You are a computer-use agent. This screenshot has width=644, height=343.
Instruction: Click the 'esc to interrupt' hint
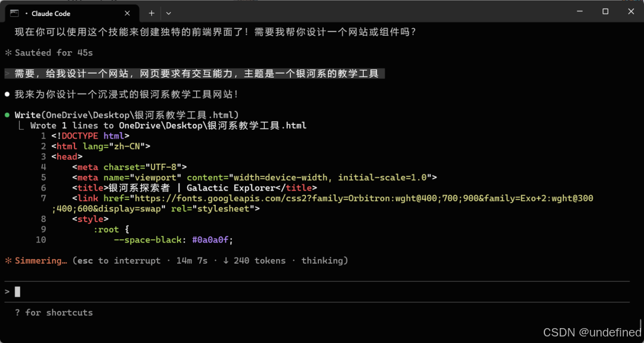(119, 261)
